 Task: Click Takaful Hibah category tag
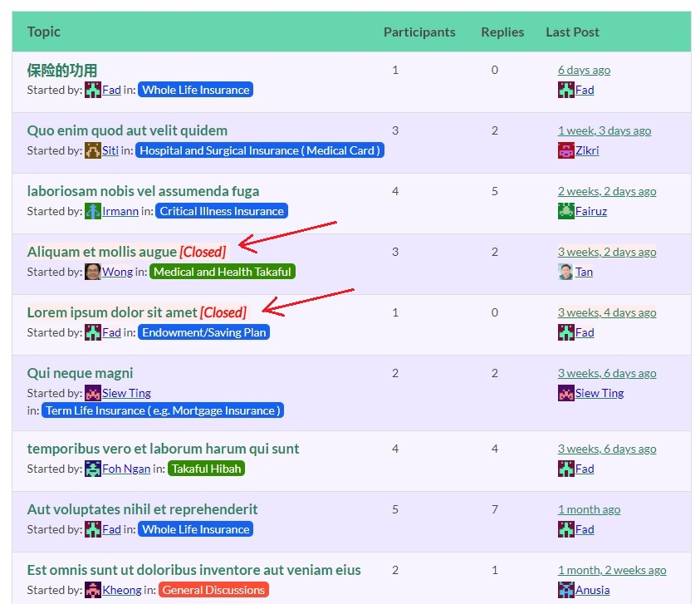(x=206, y=469)
